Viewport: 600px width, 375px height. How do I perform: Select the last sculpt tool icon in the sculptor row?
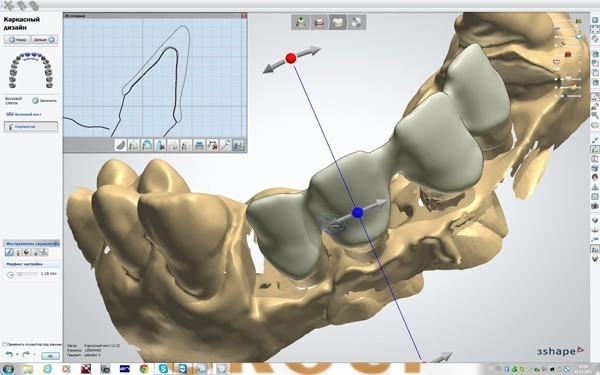click(x=44, y=252)
